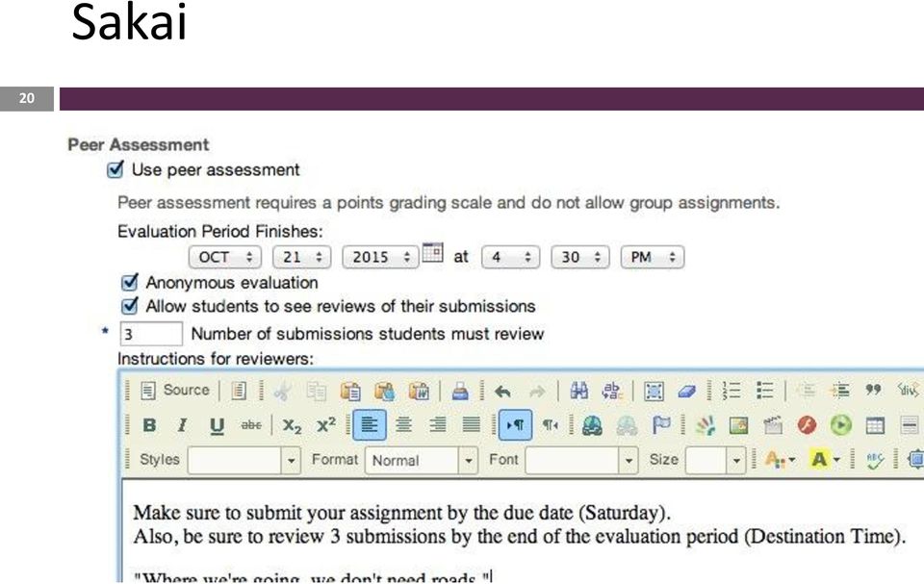Open the Text Color picker

[780, 460]
